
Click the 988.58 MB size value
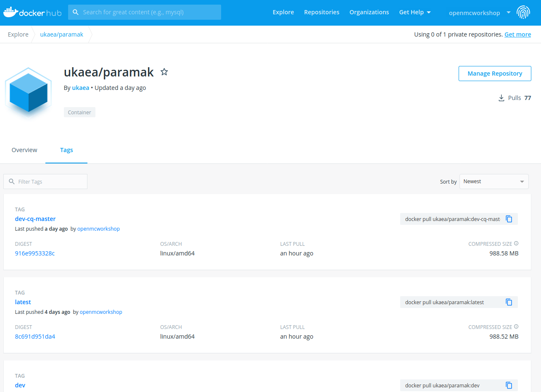504,253
